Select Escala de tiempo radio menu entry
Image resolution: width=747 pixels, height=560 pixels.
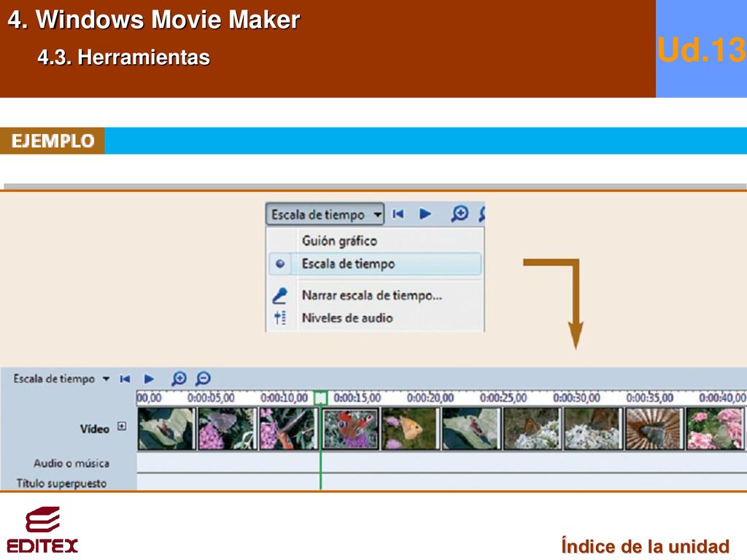[375, 264]
